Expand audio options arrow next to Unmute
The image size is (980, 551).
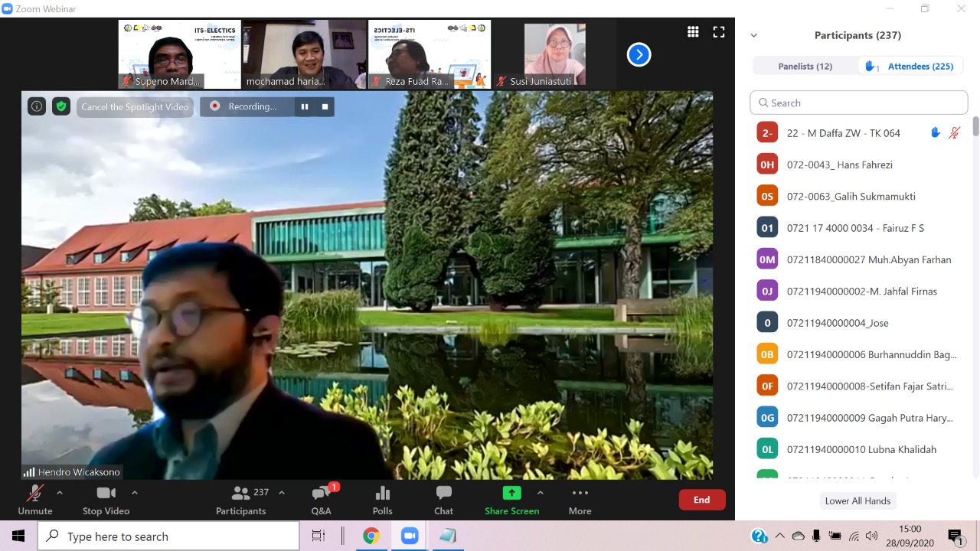click(x=60, y=493)
